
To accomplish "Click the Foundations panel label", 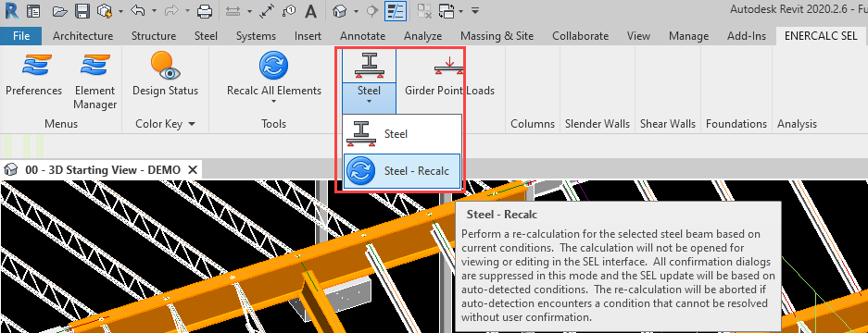I will (x=736, y=124).
